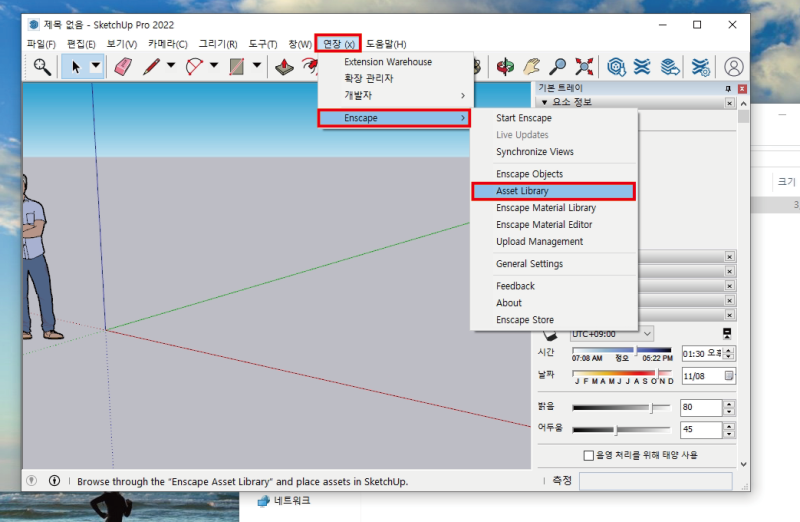Choose the Pencil line tool
800x522 pixels.
151,67
